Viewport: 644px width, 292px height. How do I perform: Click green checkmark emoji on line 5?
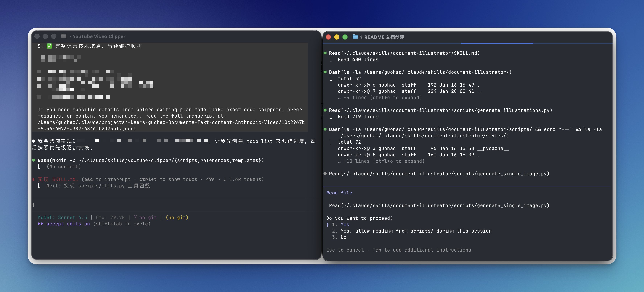point(49,46)
